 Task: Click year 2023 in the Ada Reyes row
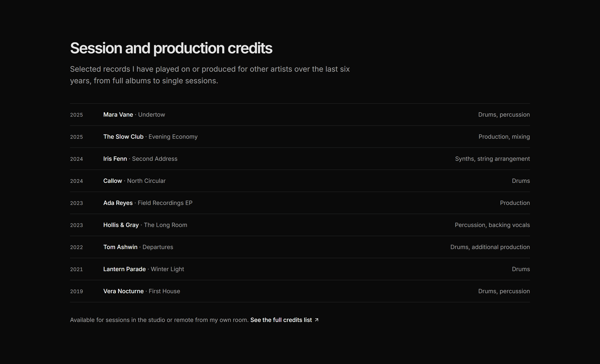pyautogui.click(x=76, y=203)
